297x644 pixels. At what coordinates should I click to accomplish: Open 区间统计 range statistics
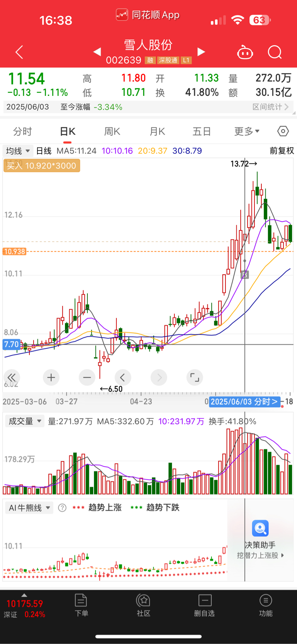[x=271, y=107]
